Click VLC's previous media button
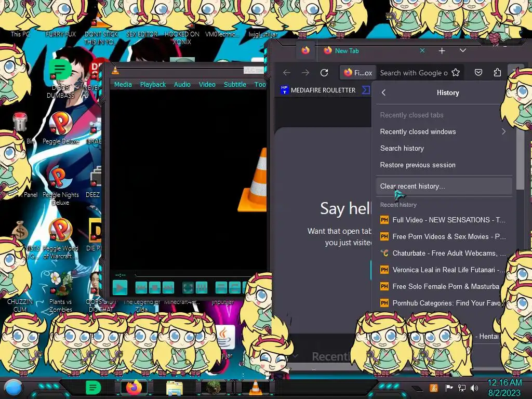The width and height of the screenshot is (532, 399). 141,288
